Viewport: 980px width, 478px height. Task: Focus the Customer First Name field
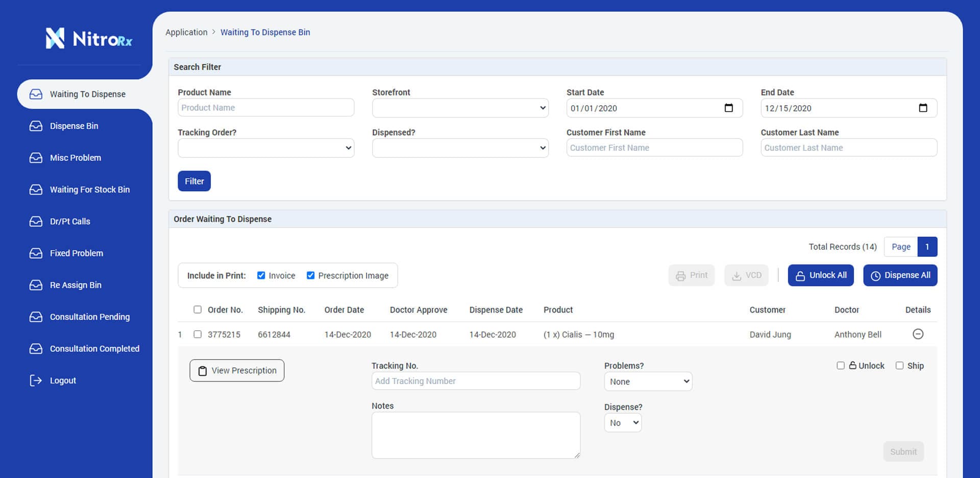(x=654, y=148)
